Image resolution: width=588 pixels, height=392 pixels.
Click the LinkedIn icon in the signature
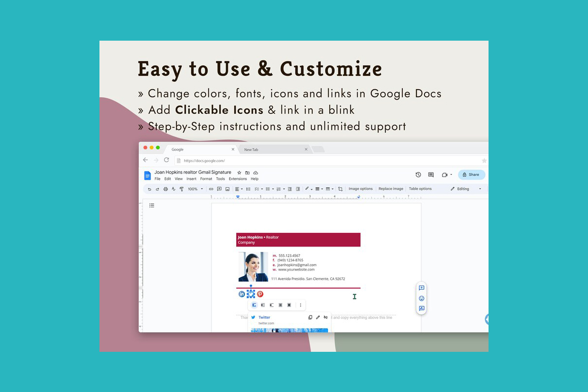[x=242, y=294]
